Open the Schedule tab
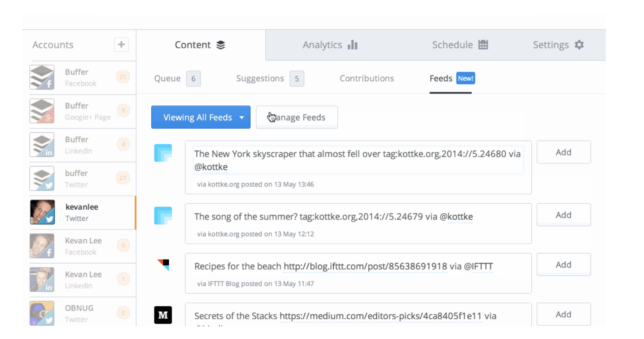The width and height of the screenshot is (644, 339). point(460,45)
